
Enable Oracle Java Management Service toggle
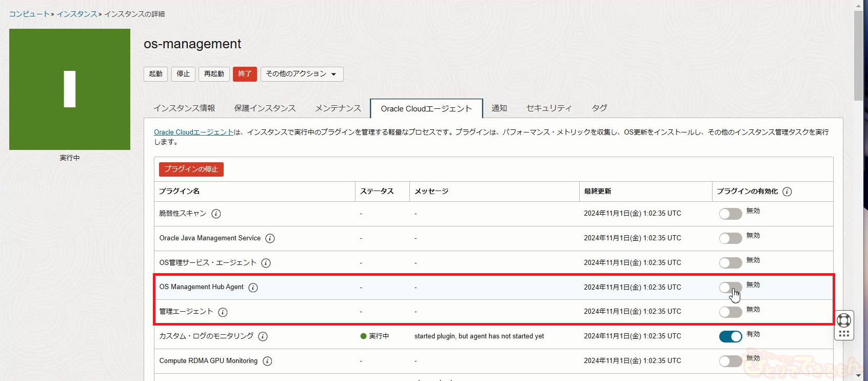click(x=731, y=238)
